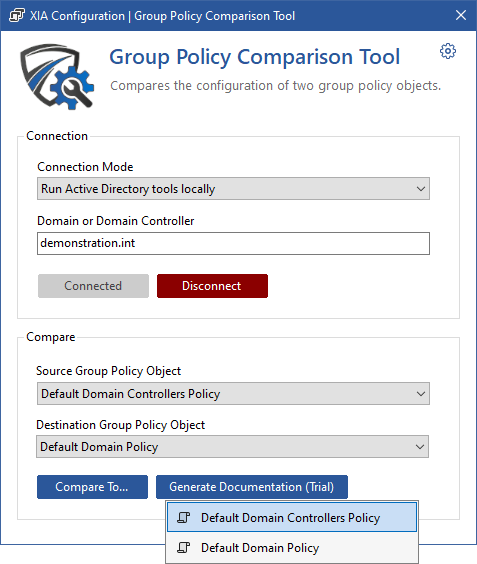
Task: Click the red Disconnect button
Action: point(212,286)
